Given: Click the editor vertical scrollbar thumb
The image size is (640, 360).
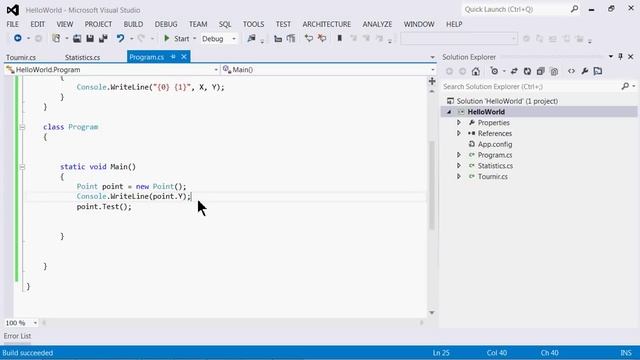Looking at the screenshot, I should point(432,185).
